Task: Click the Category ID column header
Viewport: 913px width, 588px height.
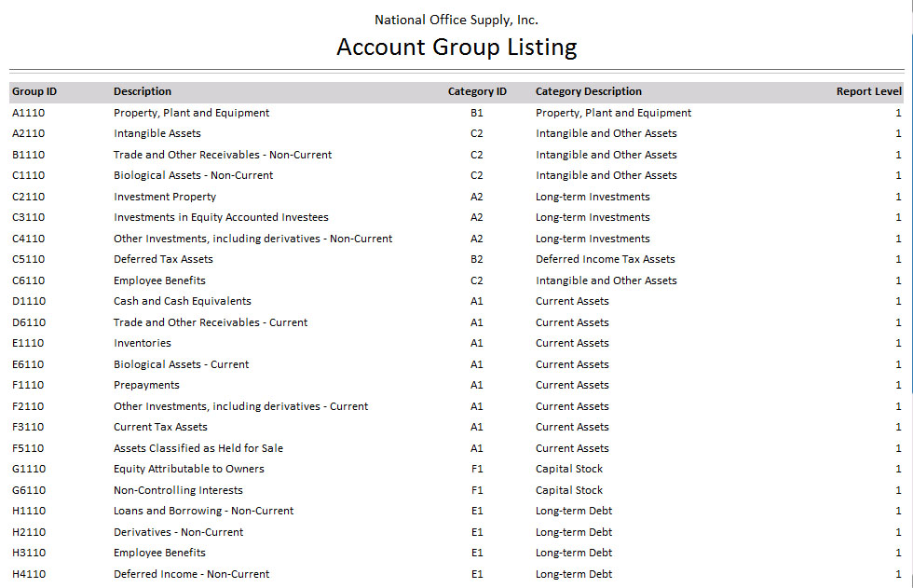Action: tap(477, 91)
